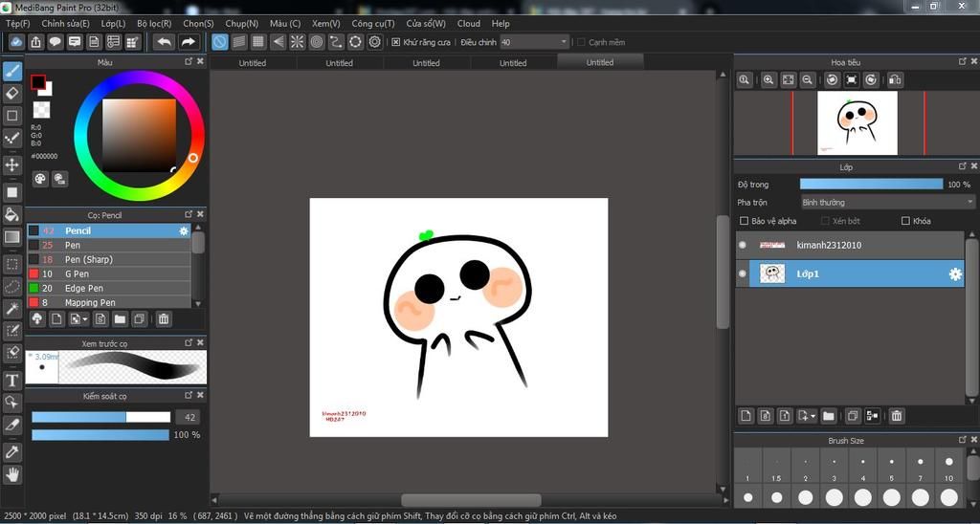Select the Eraser tool in left toolbar

(12, 93)
